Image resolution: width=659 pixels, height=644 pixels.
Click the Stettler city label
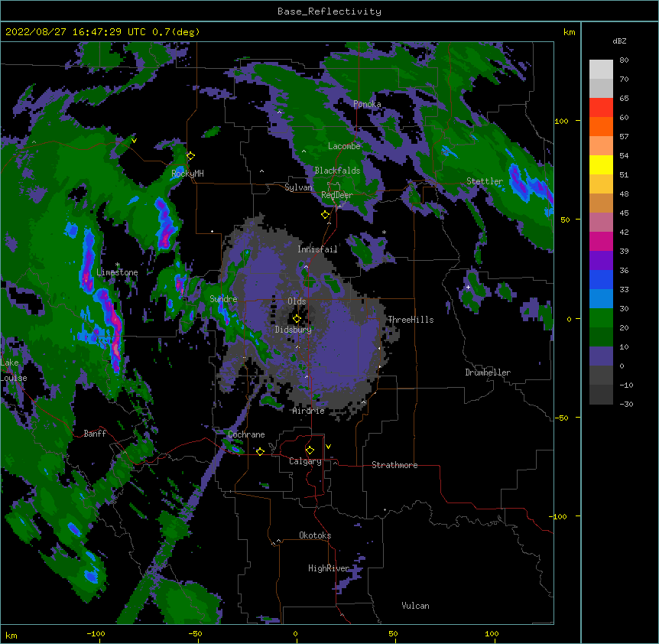click(x=485, y=181)
